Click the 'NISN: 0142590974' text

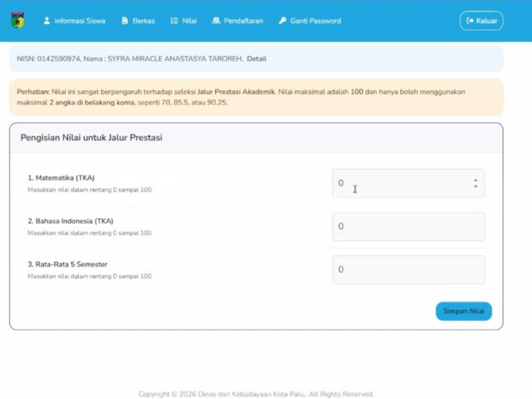[48, 59]
